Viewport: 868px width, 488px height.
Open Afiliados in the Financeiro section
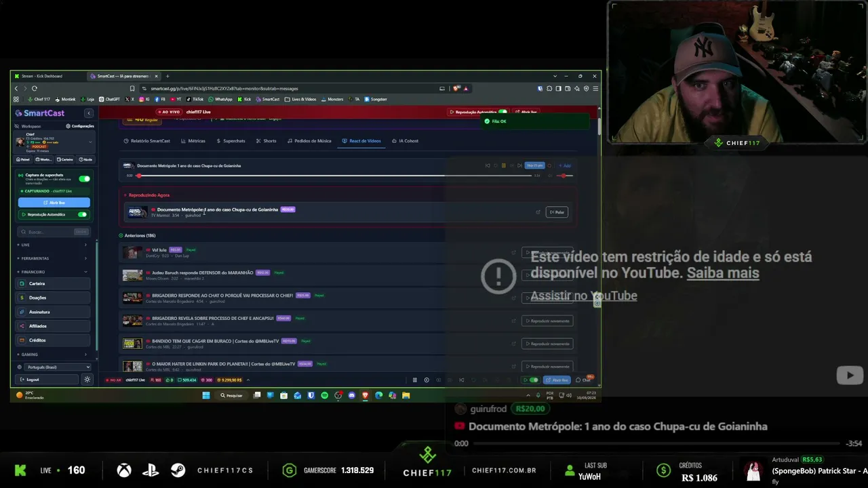click(54, 326)
